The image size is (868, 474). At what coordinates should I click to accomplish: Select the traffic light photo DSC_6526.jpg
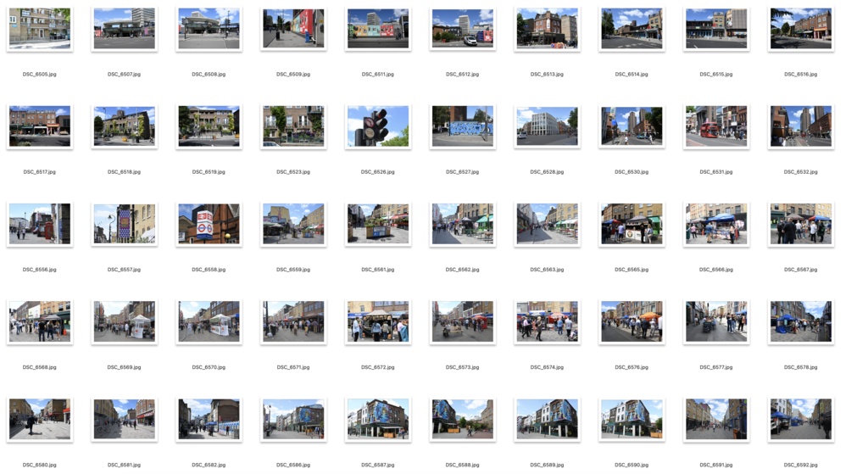pyautogui.click(x=378, y=126)
